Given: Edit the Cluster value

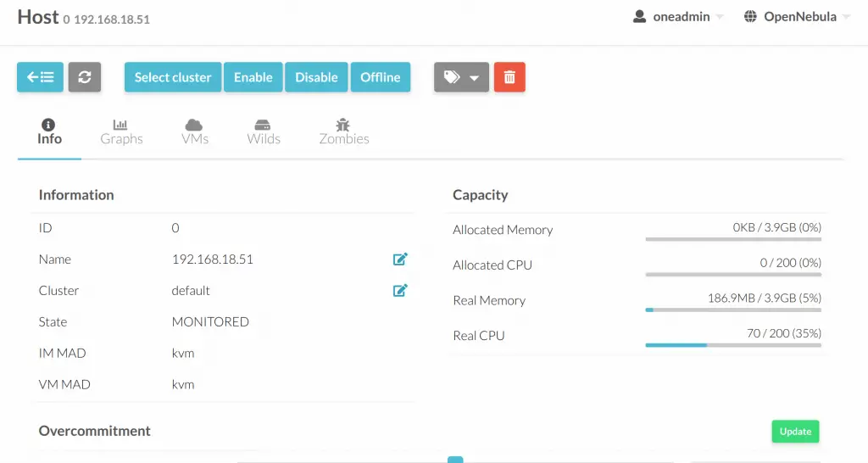Looking at the screenshot, I should (x=400, y=290).
